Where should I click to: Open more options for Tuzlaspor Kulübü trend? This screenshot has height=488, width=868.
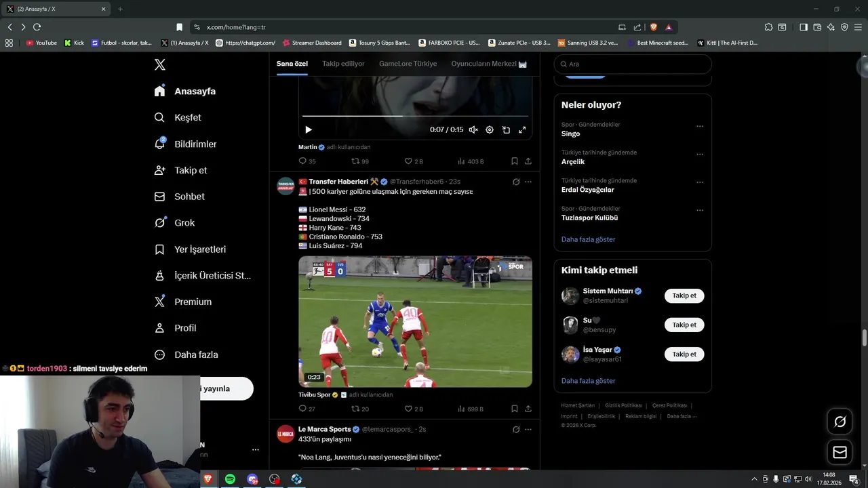pos(700,210)
